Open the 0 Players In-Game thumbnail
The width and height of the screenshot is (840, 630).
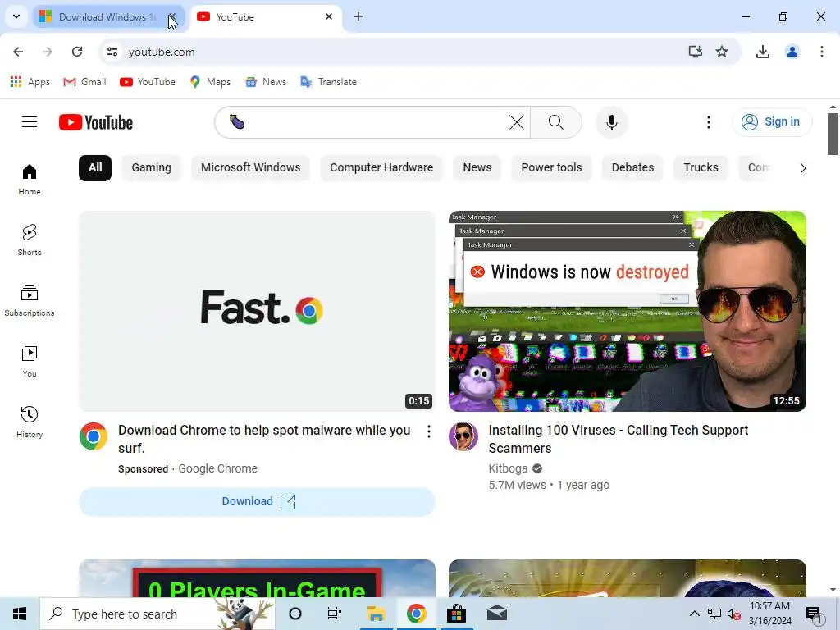pyautogui.click(x=257, y=578)
